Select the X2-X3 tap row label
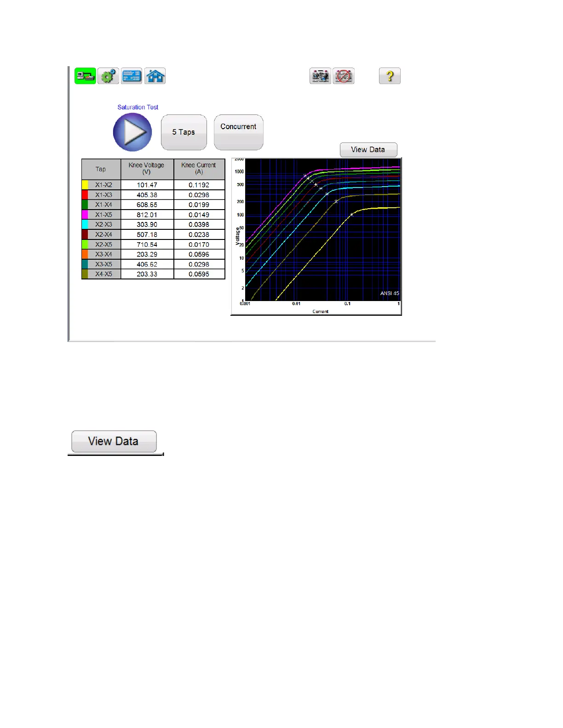This screenshot has width=563, height=728. coord(104,224)
